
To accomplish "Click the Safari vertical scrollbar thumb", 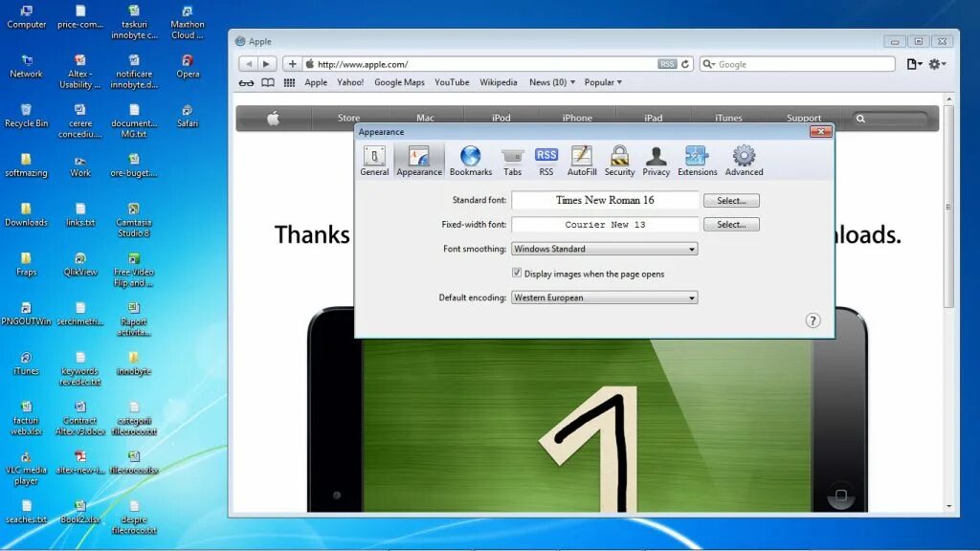I will pyautogui.click(x=948, y=207).
